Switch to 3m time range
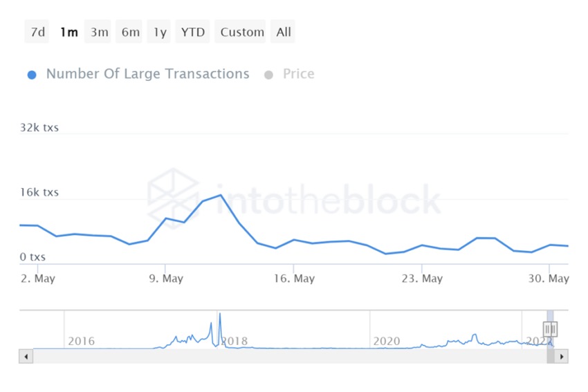 [x=99, y=32]
